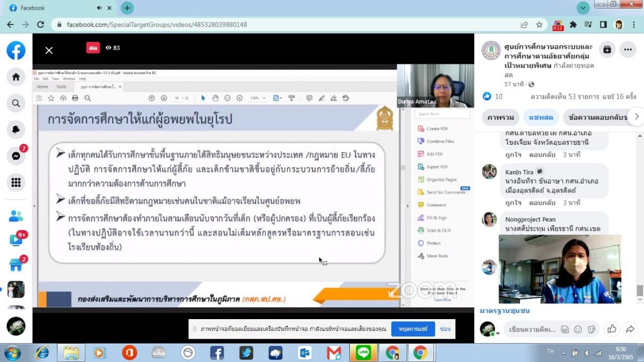
Task: Open Messenger with 7 unread messages
Action: tap(16, 156)
